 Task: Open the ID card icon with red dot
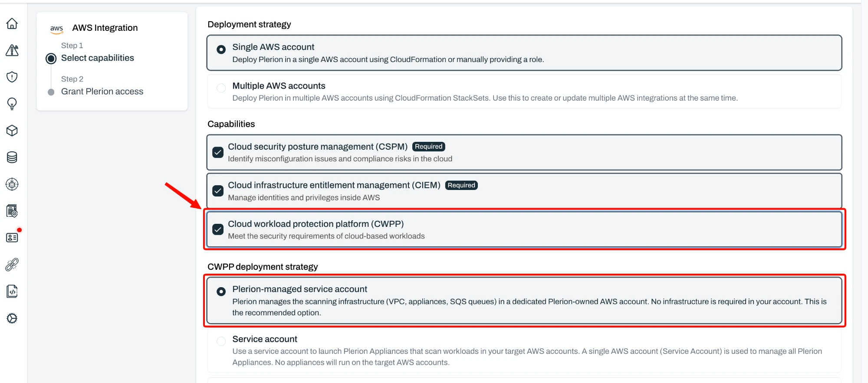[12, 238]
